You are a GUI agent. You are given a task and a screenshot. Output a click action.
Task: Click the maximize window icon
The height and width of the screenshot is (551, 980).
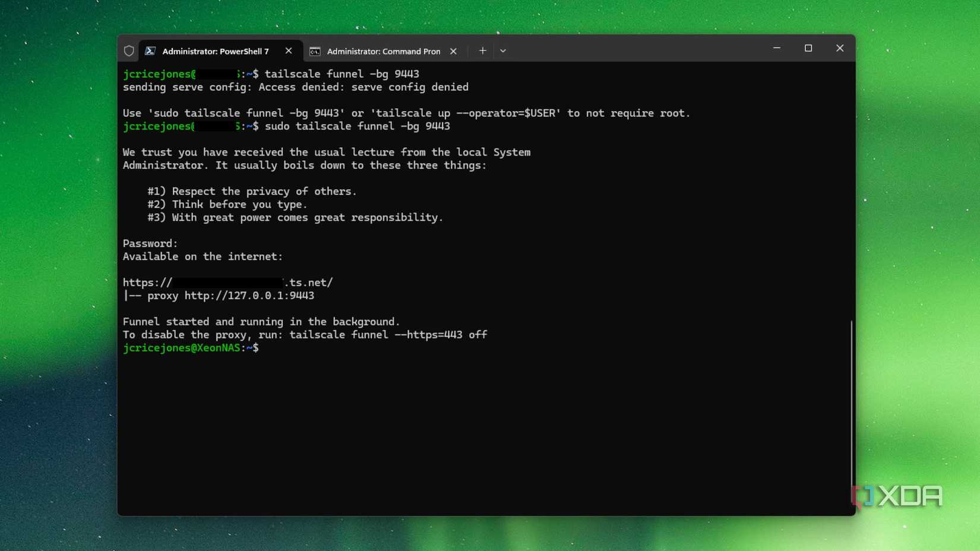[808, 48]
